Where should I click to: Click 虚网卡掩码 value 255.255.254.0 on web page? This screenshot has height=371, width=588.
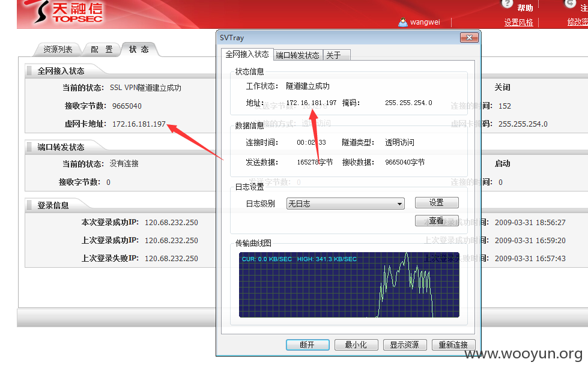click(x=523, y=124)
